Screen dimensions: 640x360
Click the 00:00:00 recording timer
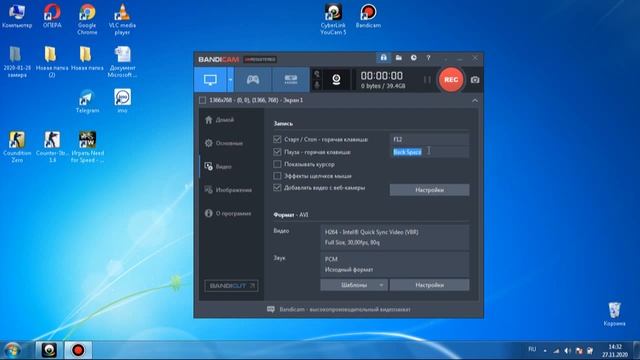(x=382, y=76)
